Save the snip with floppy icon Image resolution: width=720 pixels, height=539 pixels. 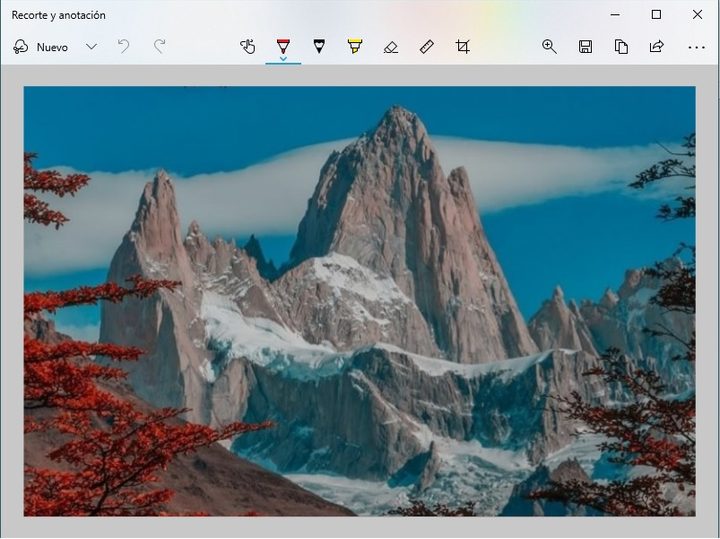point(585,47)
